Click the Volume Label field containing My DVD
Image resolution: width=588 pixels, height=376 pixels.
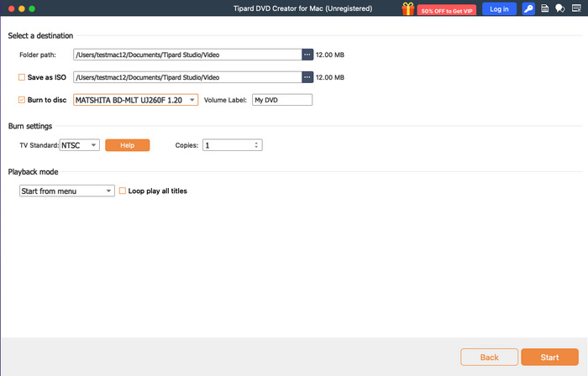[x=282, y=100]
